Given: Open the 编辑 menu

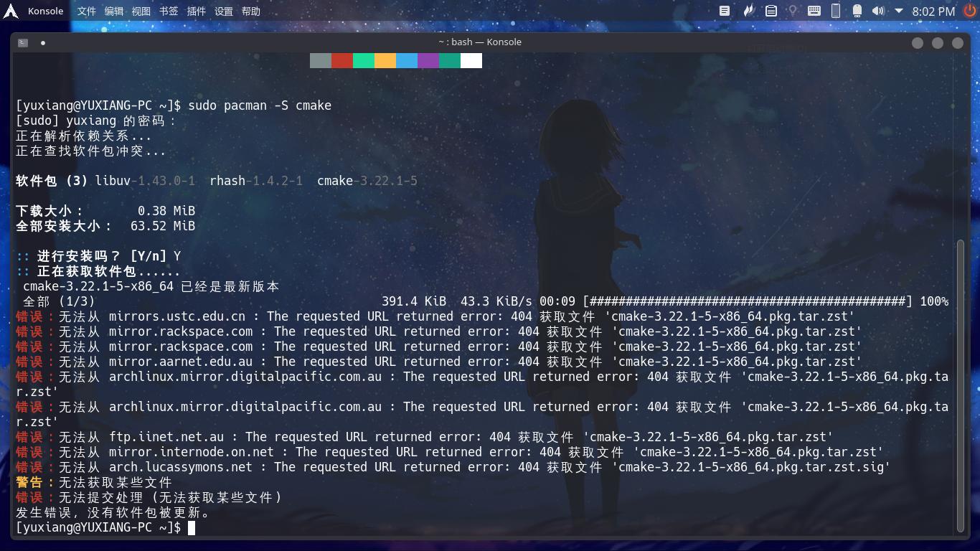Looking at the screenshot, I should (x=113, y=11).
